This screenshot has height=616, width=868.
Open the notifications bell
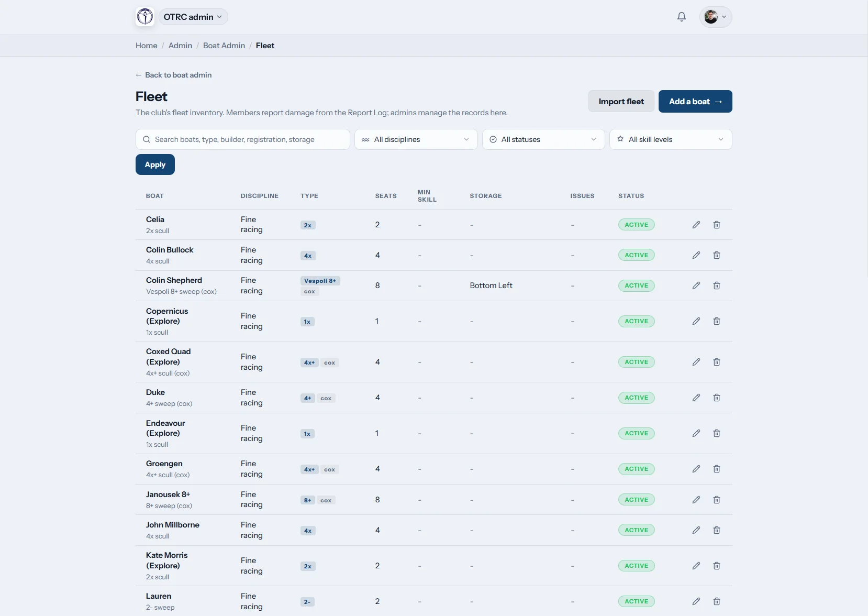pos(681,17)
